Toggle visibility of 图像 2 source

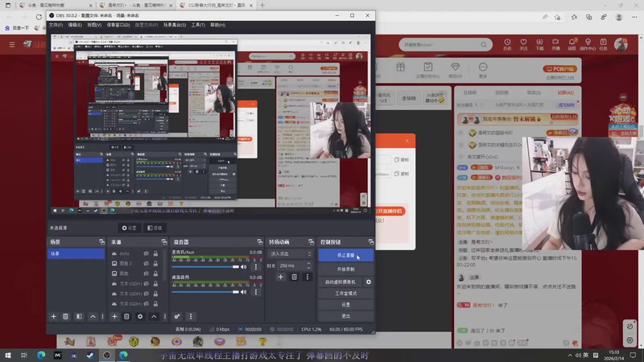147,264
